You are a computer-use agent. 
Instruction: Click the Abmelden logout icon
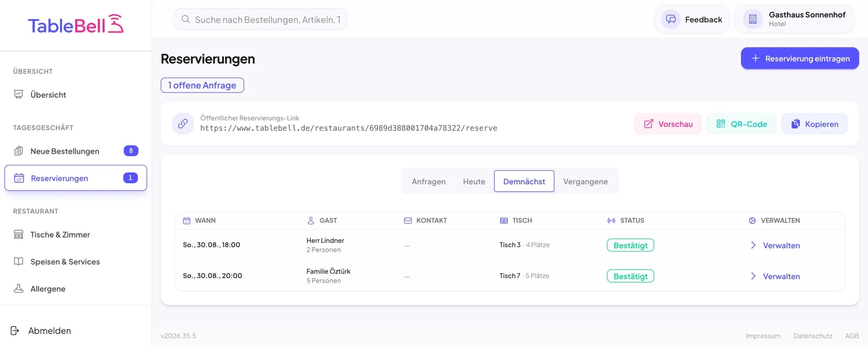[15, 331]
